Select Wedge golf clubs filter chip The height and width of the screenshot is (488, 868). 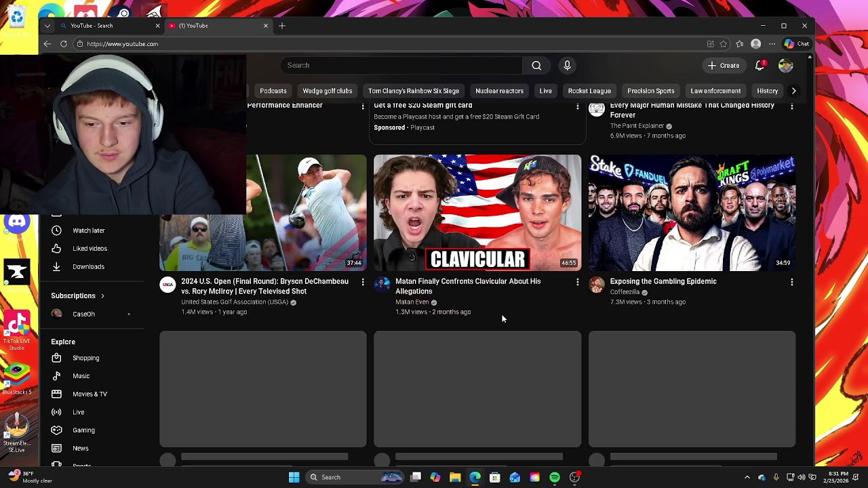click(328, 91)
